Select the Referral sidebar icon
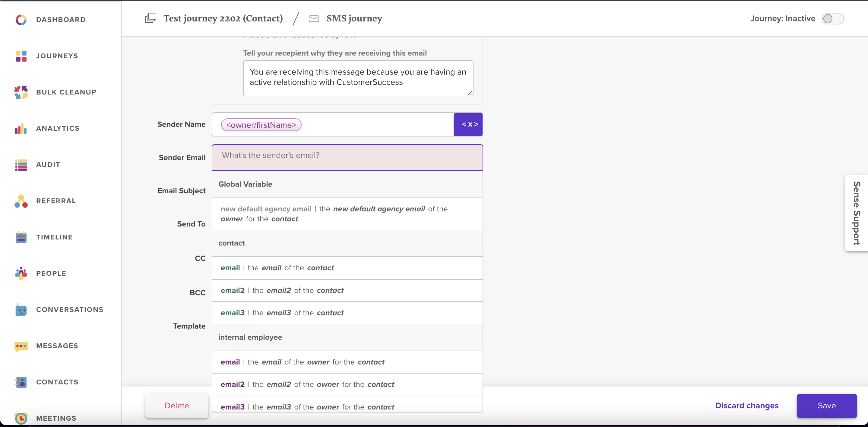The image size is (868, 427). (21, 201)
